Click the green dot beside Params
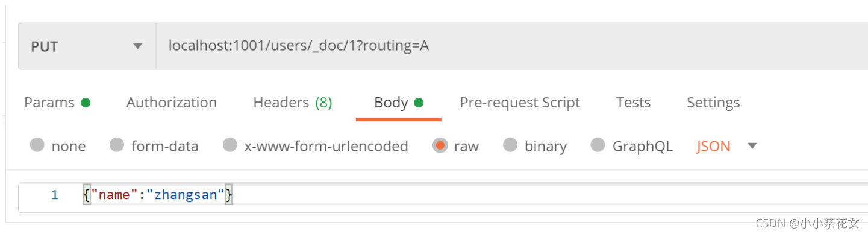This screenshot has height=234, width=868. 86,103
